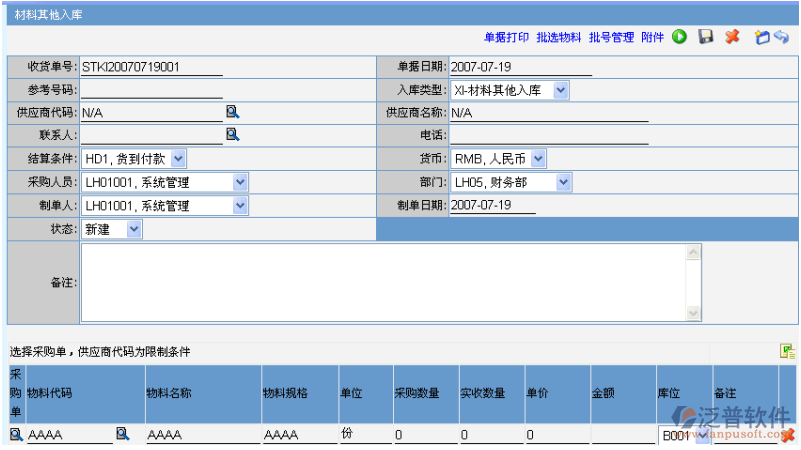Expand the 货币 RMB dropdown
The height and width of the screenshot is (450, 801).
coord(538,158)
